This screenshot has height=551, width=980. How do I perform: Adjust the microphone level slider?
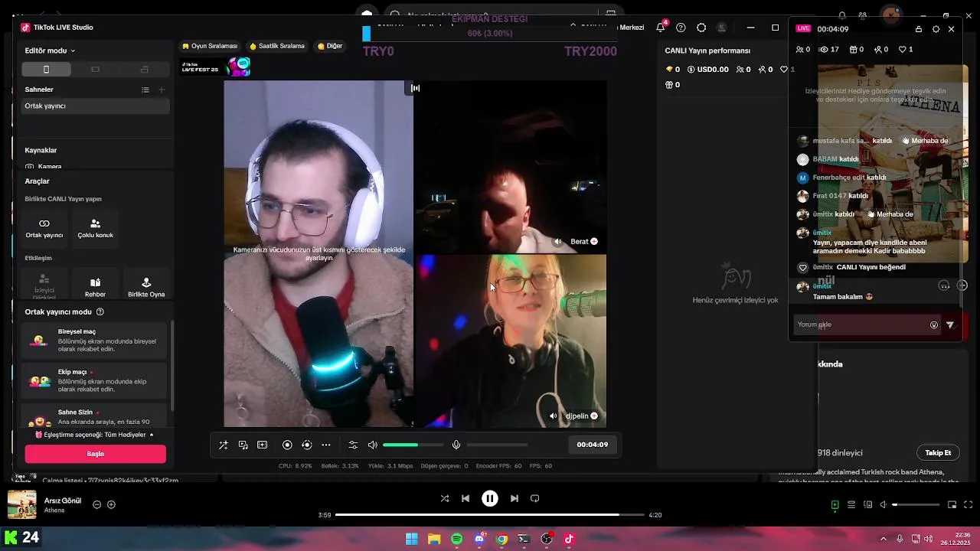(x=497, y=445)
